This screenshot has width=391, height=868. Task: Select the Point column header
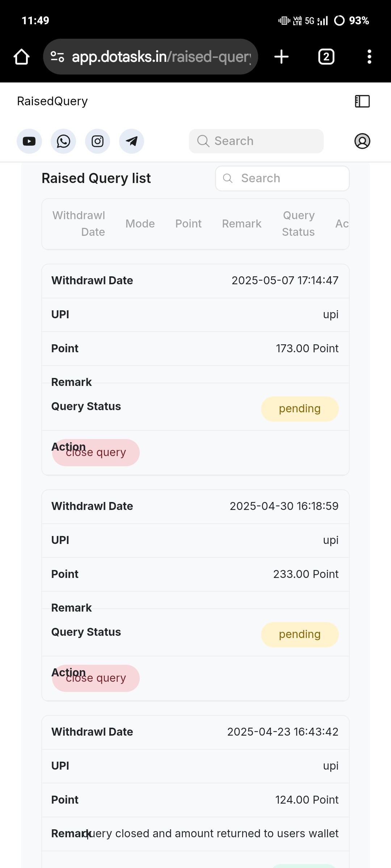click(188, 224)
